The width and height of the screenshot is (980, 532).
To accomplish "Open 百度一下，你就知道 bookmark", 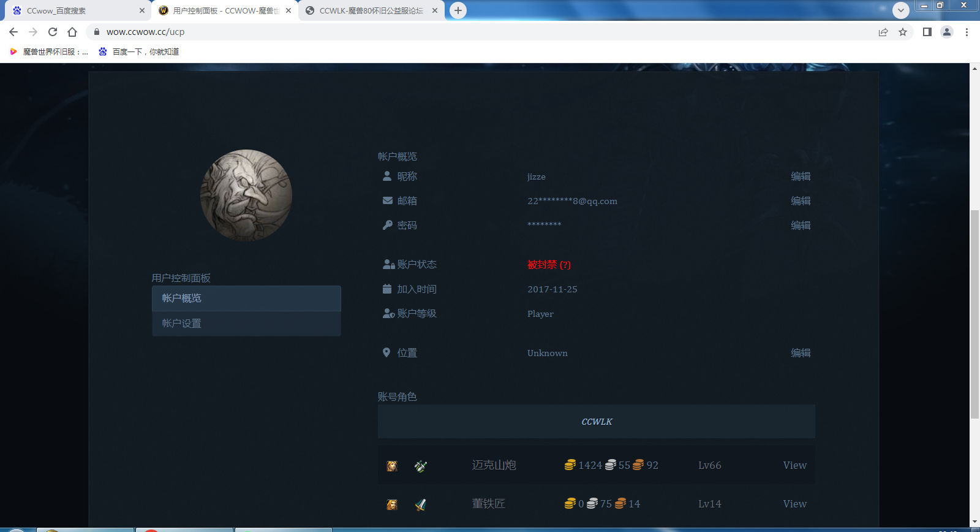I will pyautogui.click(x=139, y=52).
